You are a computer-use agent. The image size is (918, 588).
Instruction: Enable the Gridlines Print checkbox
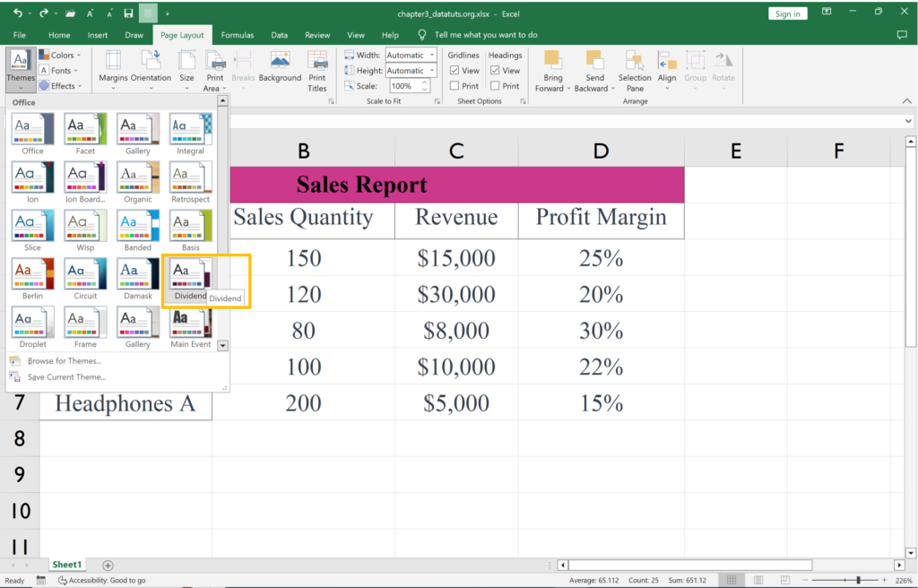click(455, 86)
